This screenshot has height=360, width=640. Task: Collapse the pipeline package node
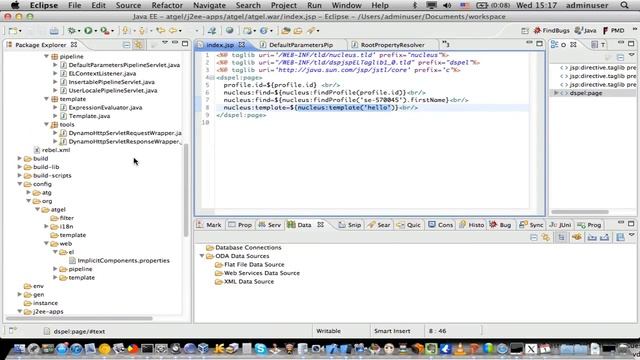(x=46, y=56)
